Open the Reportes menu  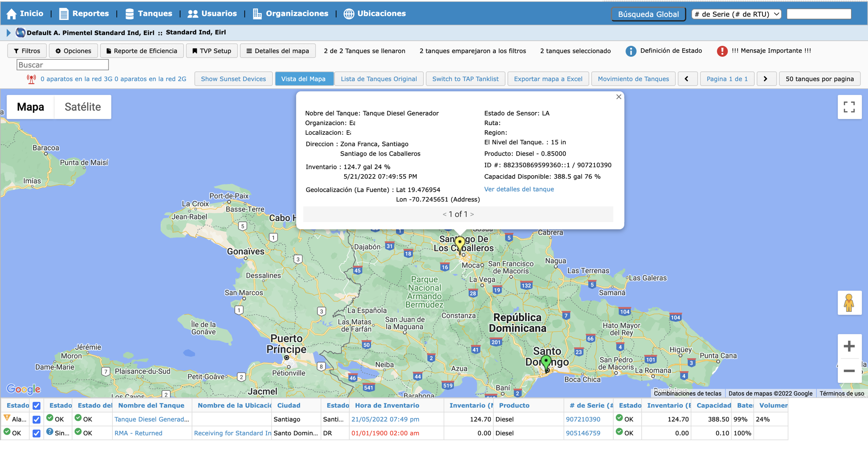(x=84, y=14)
